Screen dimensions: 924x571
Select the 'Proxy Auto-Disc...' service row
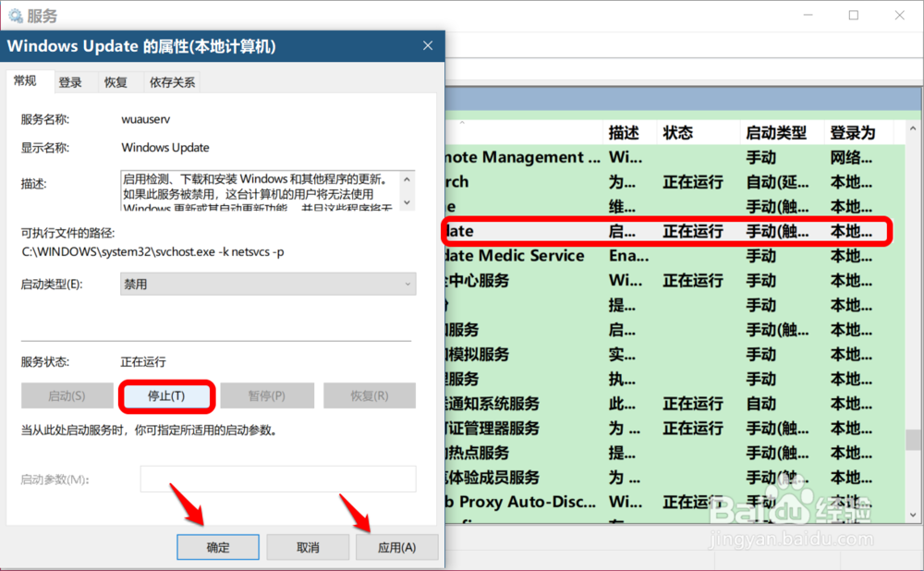tap(675, 502)
